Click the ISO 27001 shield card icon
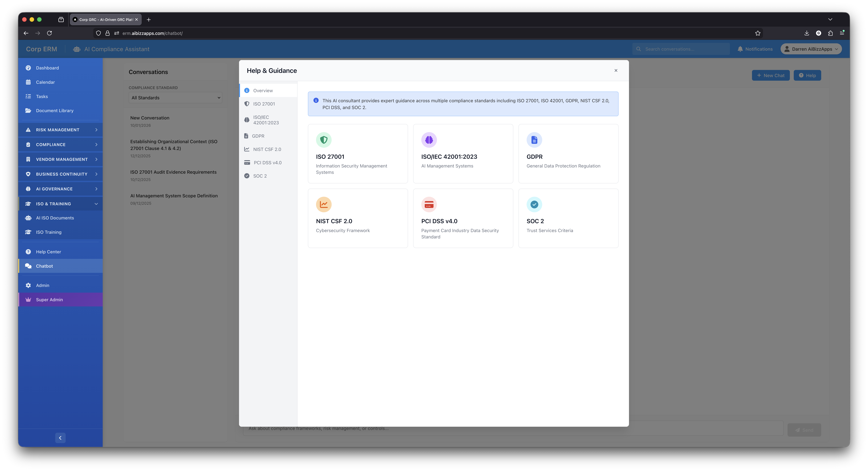The height and width of the screenshot is (471, 868). 324,140
